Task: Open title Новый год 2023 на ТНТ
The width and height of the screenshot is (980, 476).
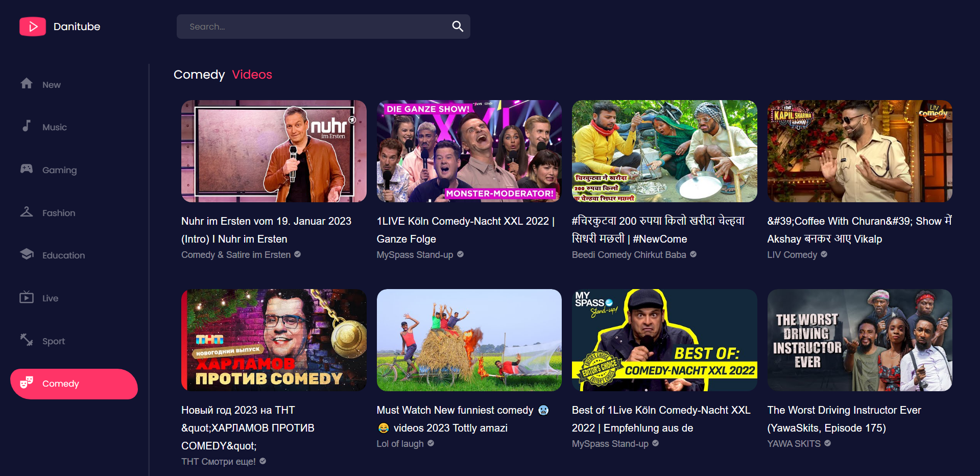Action: click(248, 428)
